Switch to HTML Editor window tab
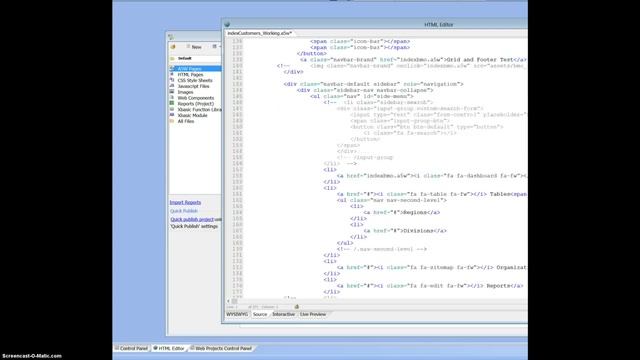The image size is (640, 360). click(x=169, y=349)
